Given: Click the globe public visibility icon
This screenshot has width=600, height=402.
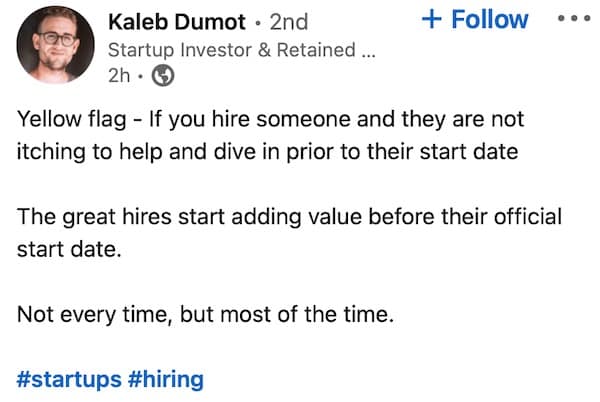Looking at the screenshot, I should 163,76.
